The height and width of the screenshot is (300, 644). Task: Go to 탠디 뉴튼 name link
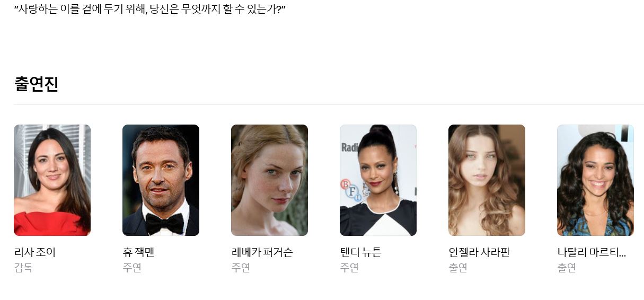(x=361, y=252)
